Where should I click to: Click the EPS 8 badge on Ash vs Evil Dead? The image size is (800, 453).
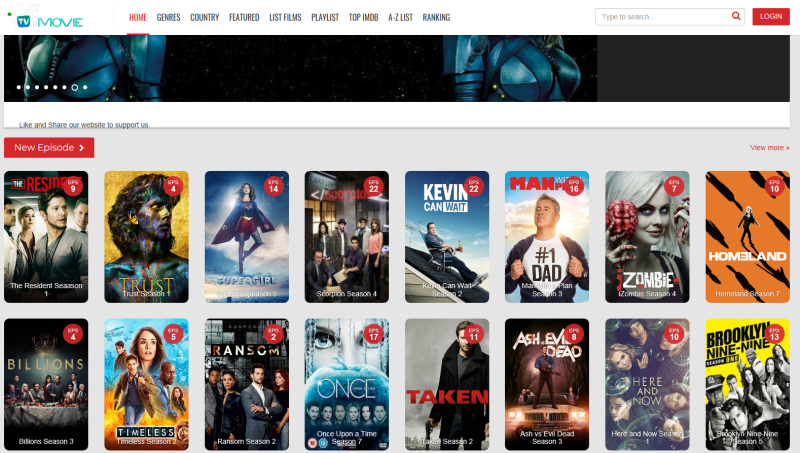574,334
